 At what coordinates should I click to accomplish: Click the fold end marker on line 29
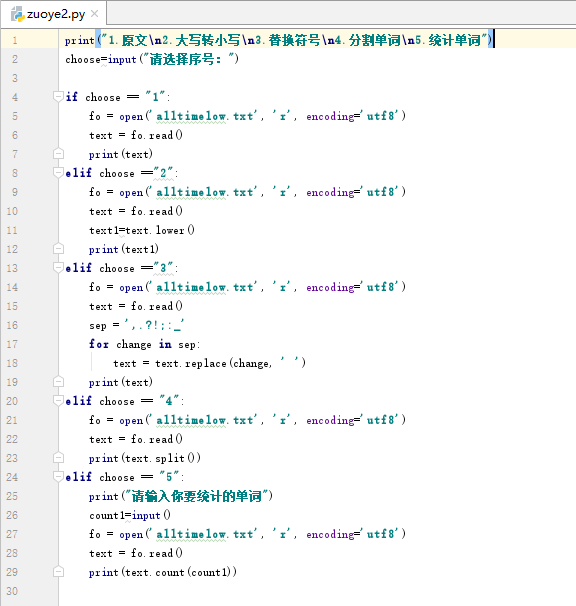coord(58,571)
